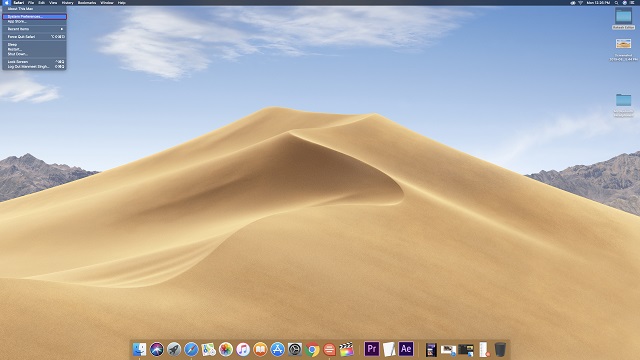This screenshot has width=640, height=360.
Task: Open the View menu
Action: coord(53,2)
